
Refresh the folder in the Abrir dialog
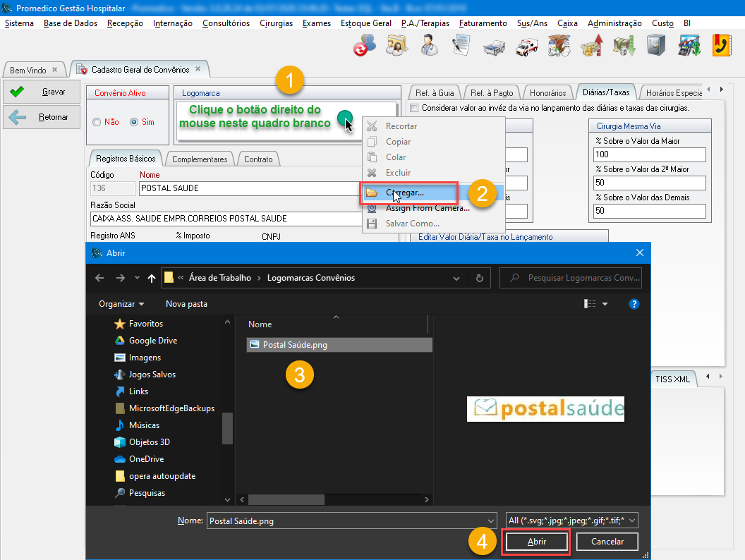[x=480, y=278]
